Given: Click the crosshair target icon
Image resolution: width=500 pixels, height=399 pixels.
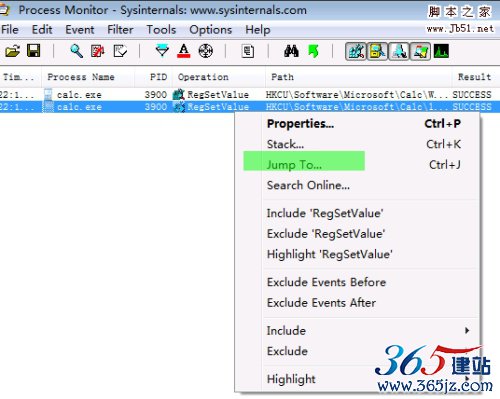Looking at the screenshot, I should click(x=206, y=51).
